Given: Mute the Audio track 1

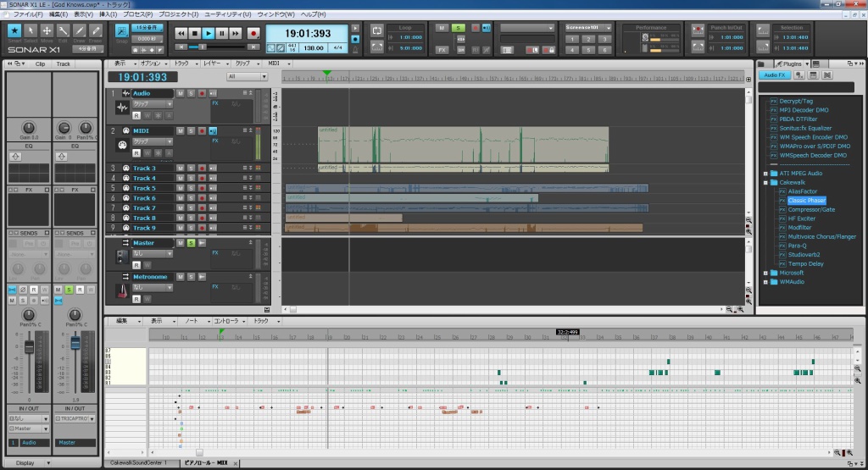Looking at the screenshot, I should (x=181, y=93).
